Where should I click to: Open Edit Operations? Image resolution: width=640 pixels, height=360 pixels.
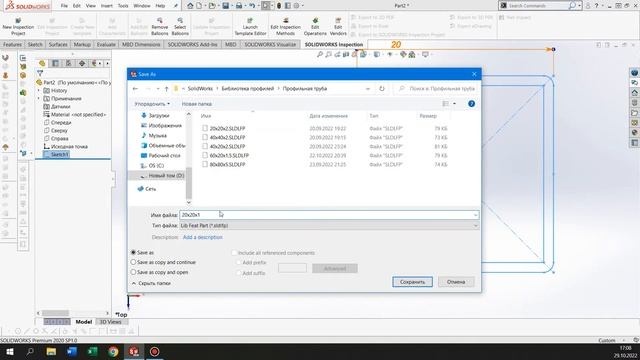pyautogui.click(x=315, y=27)
